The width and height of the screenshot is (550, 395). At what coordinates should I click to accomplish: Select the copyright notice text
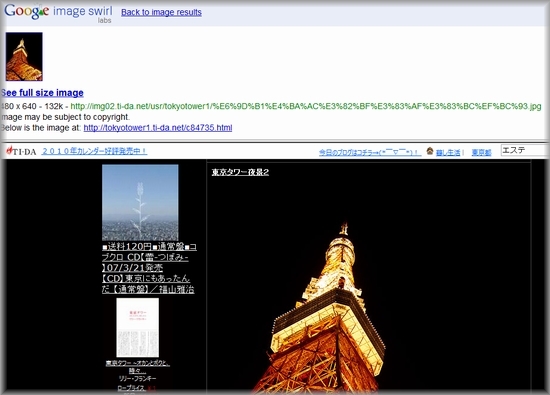[x=65, y=117]
